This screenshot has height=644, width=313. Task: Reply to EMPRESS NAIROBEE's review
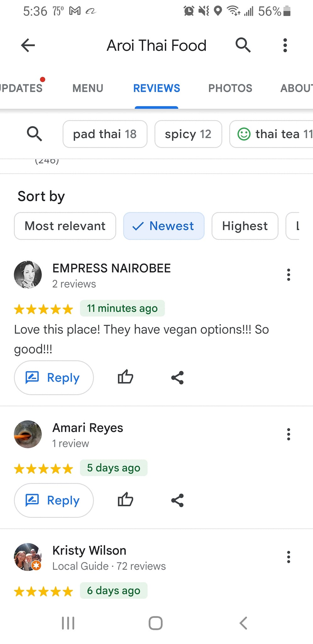(x=54, y=378)
